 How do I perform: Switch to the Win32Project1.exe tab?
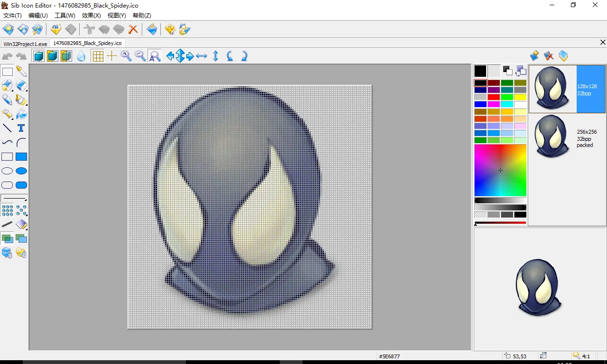[25, 44]
